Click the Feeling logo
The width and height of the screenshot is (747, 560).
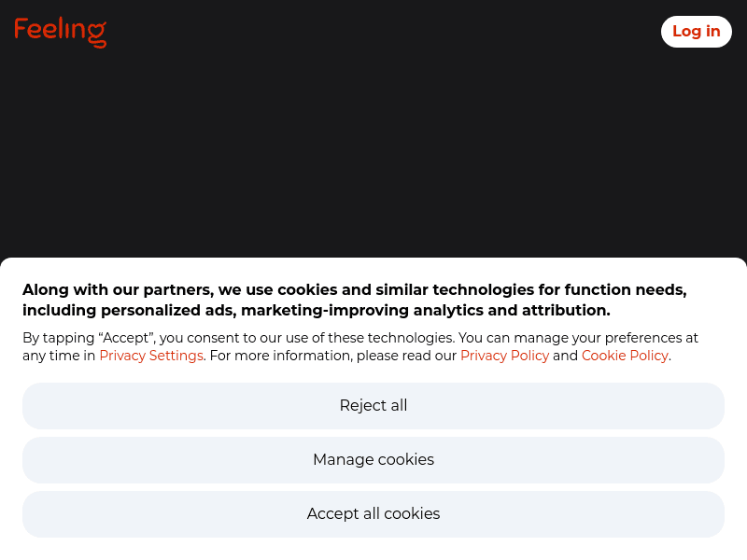point(60,32)
